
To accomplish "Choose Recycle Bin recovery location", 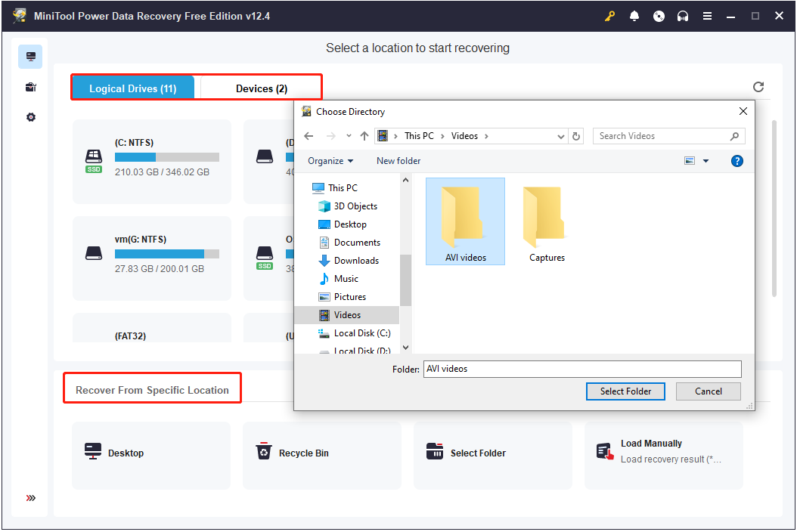I will coord(321,455).
